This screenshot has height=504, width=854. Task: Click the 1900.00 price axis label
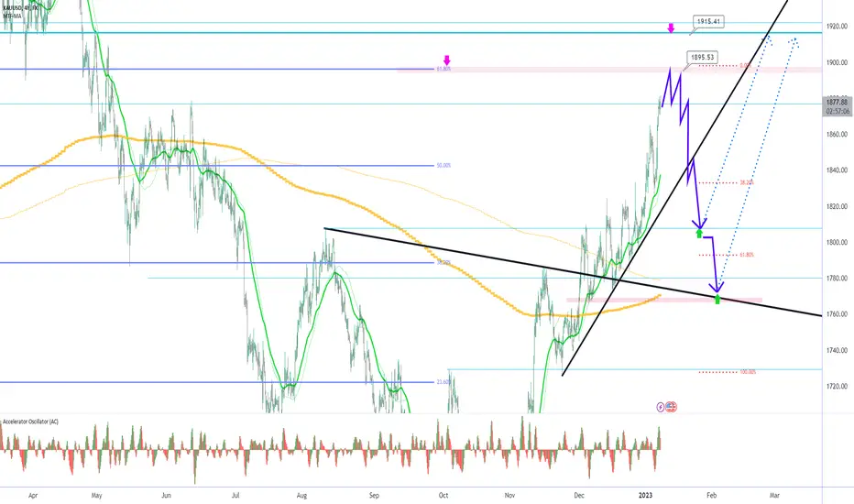838,62
